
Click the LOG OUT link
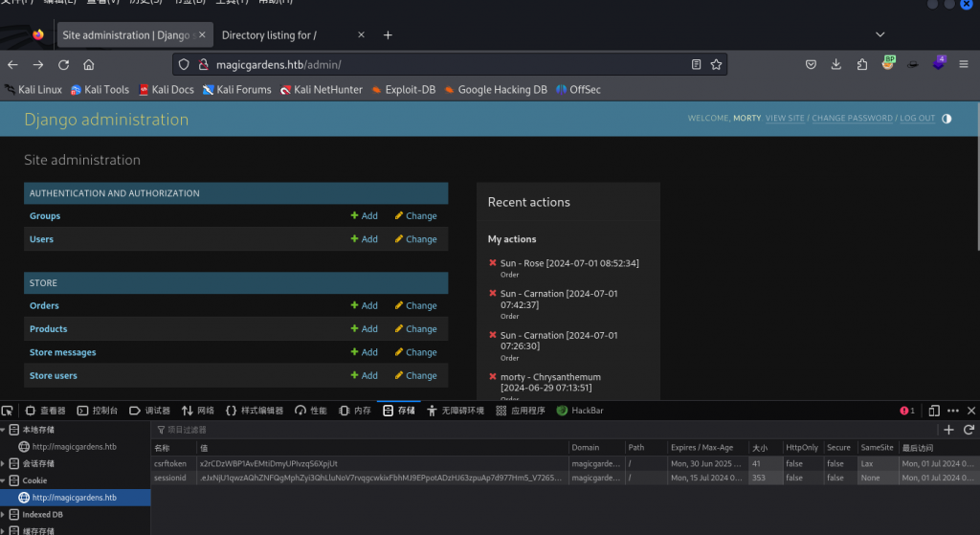[x=917, y=119]
